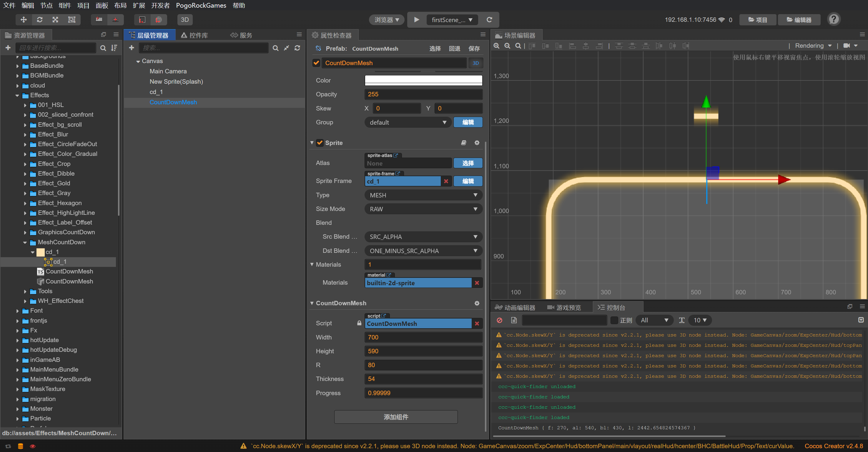Click zoom in scene editor icon
This screenshot has width=868, height=452.
coord(496,46)
